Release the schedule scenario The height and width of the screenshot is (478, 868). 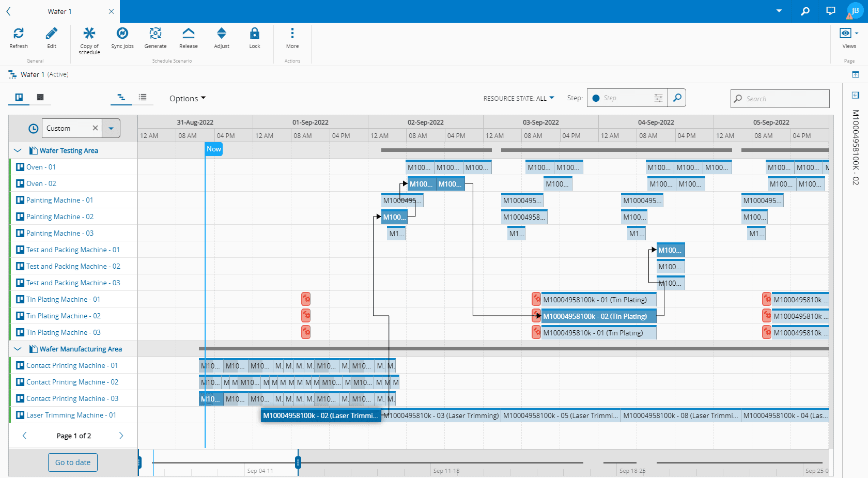[x=189, y=34]
